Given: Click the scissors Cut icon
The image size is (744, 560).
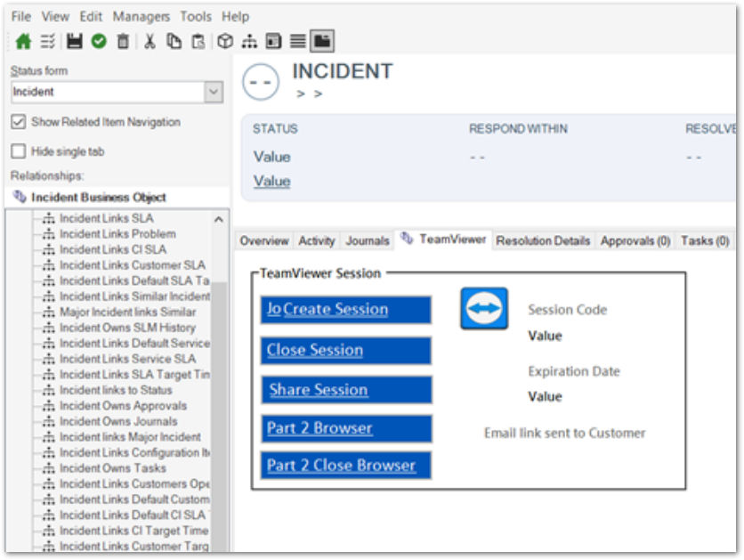Looking at the screenshot, I should (x=150, y=41).
